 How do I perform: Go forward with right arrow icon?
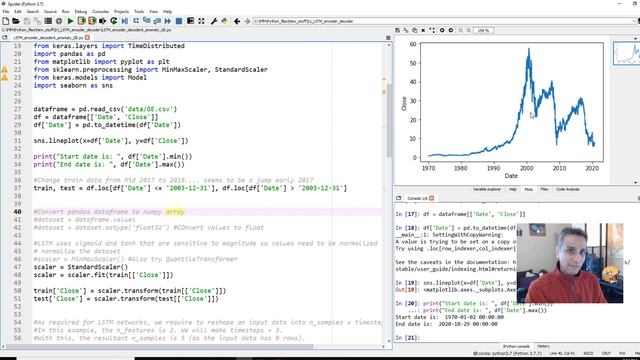click(247, 21)
